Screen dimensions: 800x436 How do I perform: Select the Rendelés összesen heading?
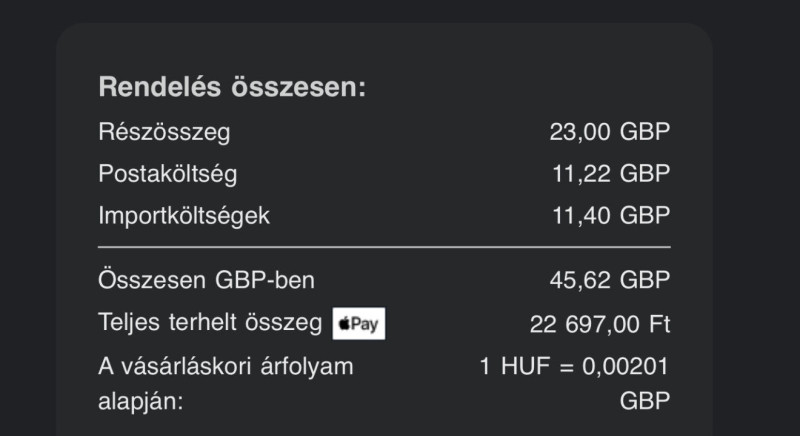click(x=232, y=87)
